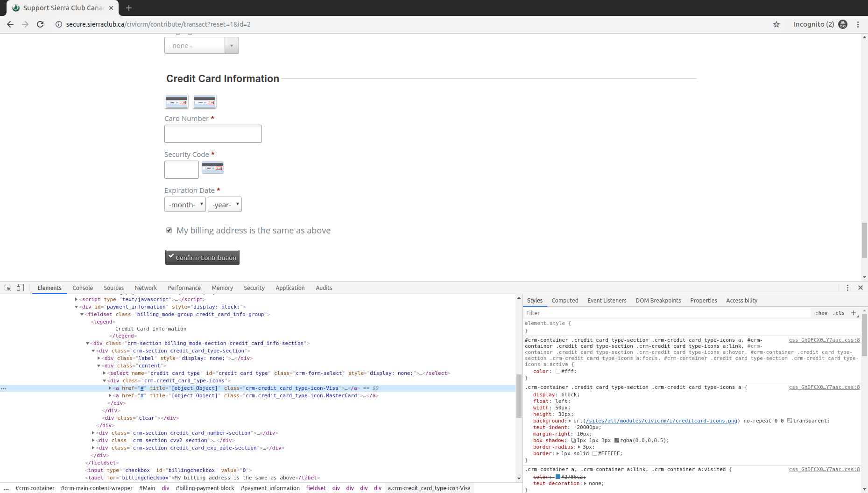
Task: Open DevTools customize menu
Action: [x=847, y=288]
